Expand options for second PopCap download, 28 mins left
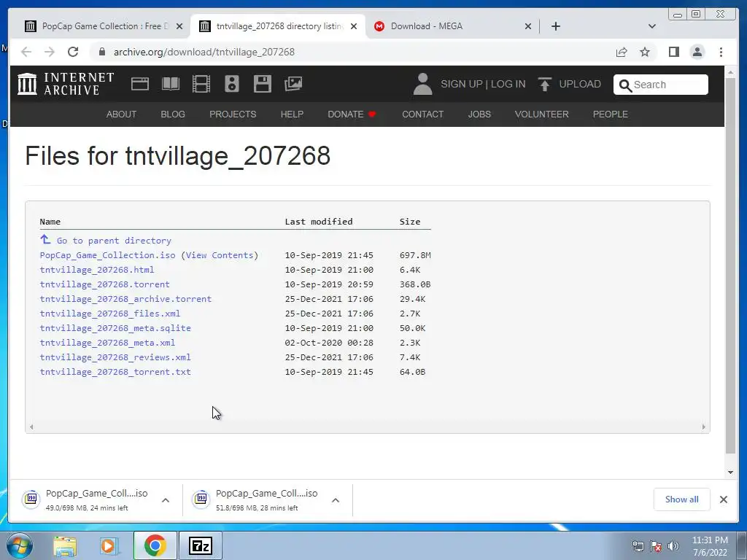The width and height of the screenshot is (747, 560). [336, 500]
